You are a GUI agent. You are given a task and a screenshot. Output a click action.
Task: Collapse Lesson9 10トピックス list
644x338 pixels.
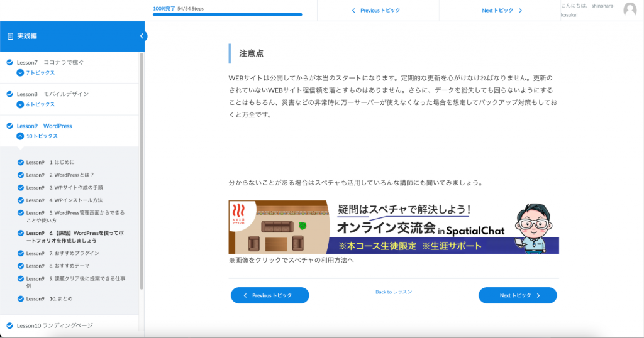pos(21,136)
